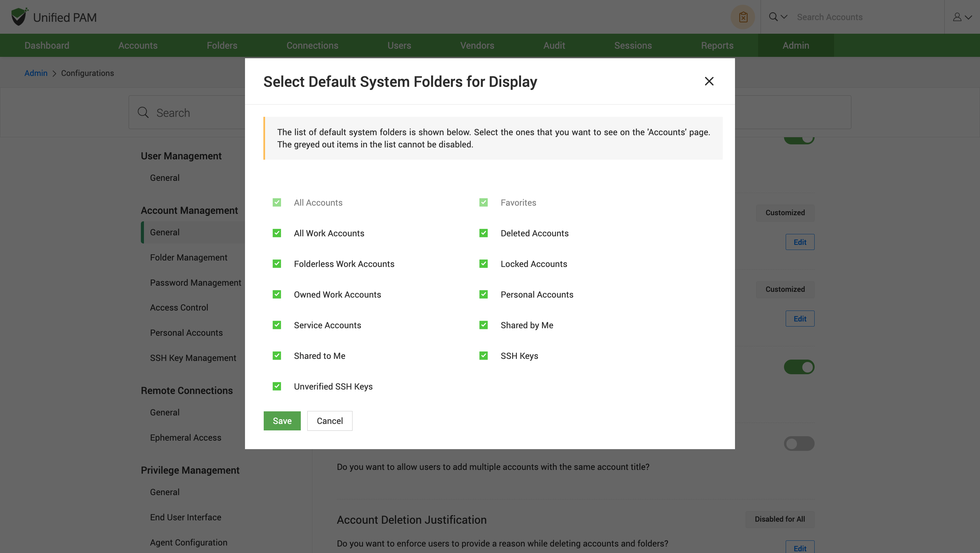Click the magnifier search type icon

pos(773,17)
